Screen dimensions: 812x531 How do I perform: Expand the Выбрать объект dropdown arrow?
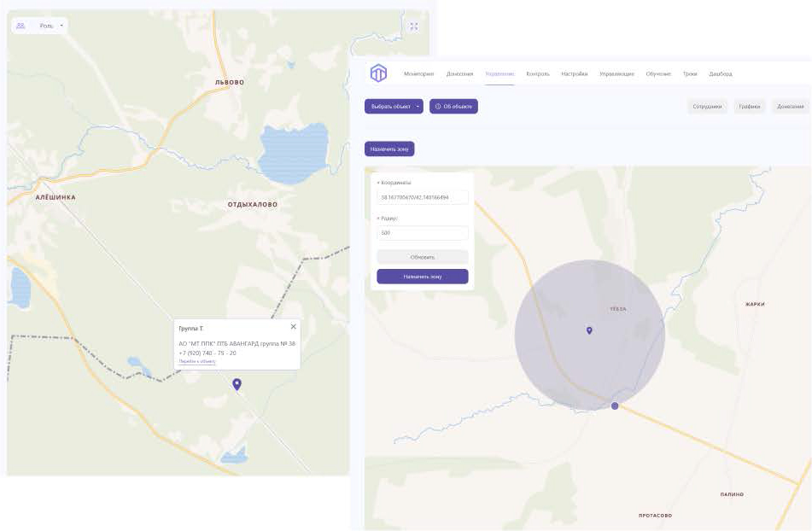pyautogui.click(x=418, y=107)
